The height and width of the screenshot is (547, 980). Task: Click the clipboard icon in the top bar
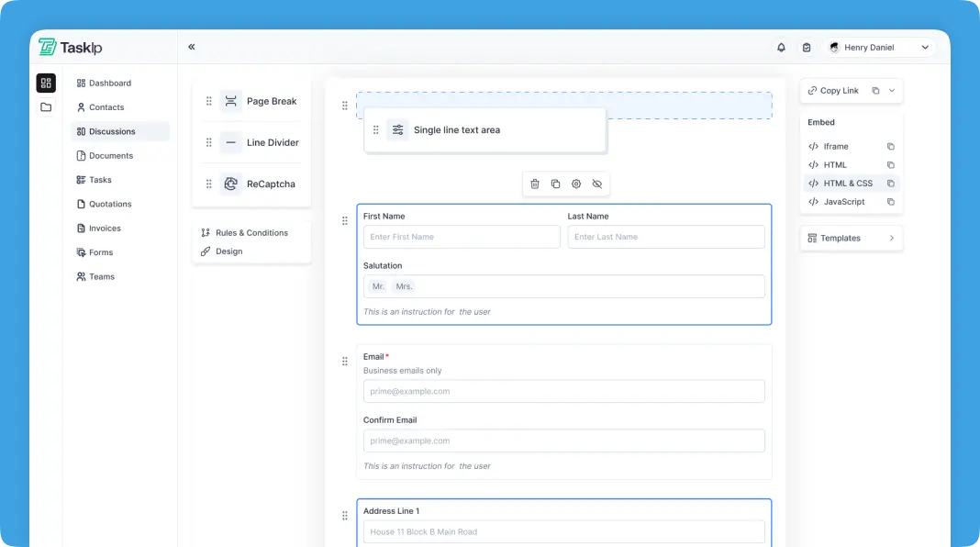coord(806,47)
